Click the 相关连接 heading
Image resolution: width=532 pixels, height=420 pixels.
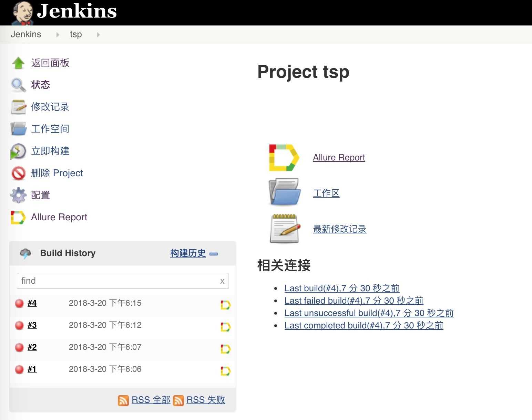click(284, 265)
